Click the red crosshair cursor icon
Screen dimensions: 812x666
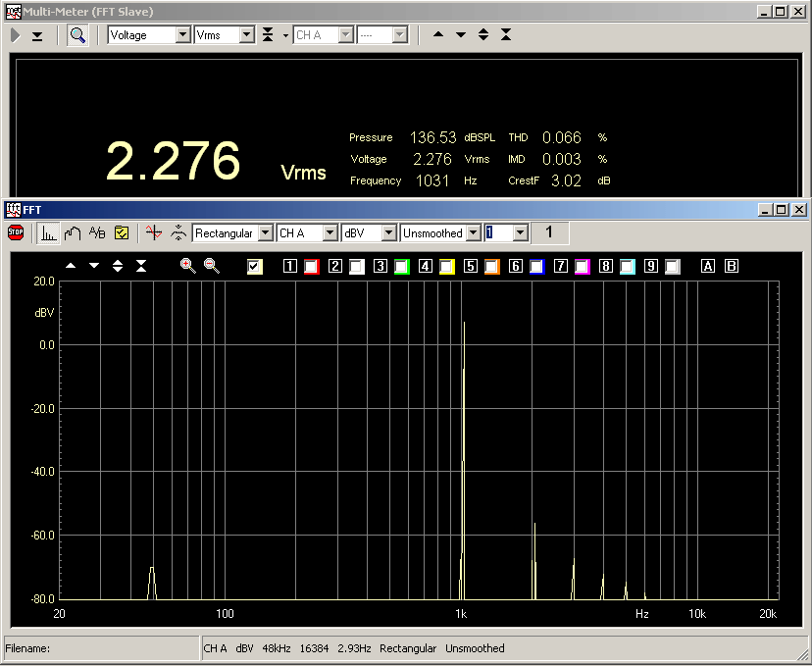coord(152,233)
